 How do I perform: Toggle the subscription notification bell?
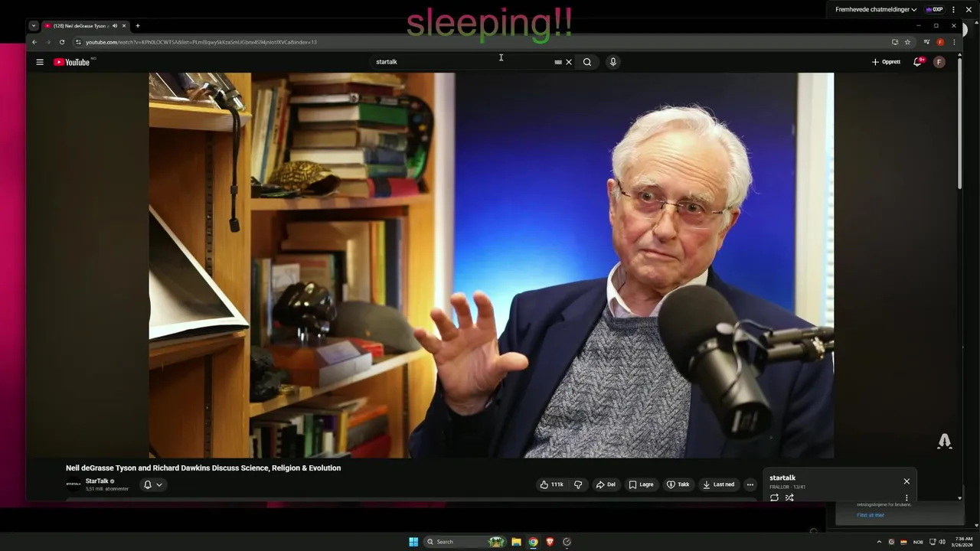[153, 484]
